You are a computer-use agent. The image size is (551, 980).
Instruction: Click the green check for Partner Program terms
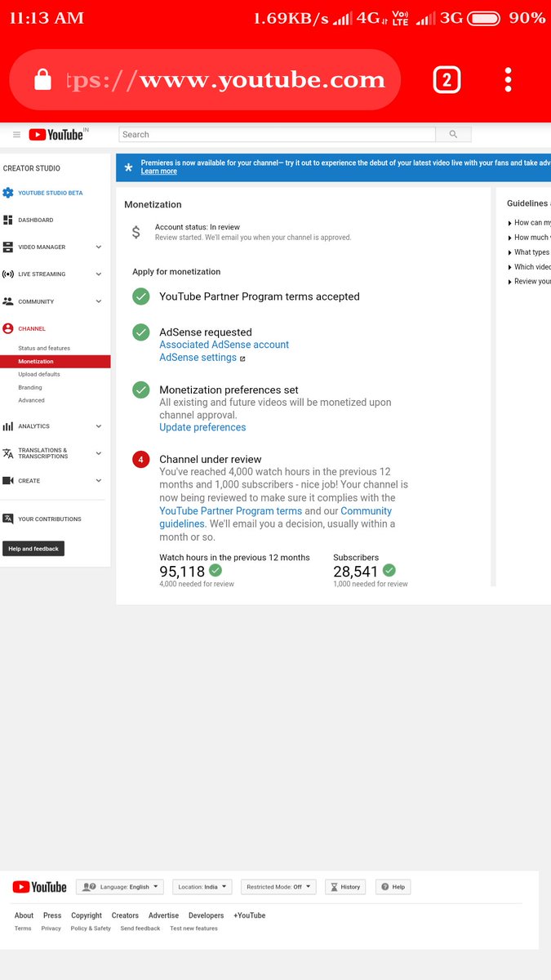pyautogui.click(x=141, y=296)
